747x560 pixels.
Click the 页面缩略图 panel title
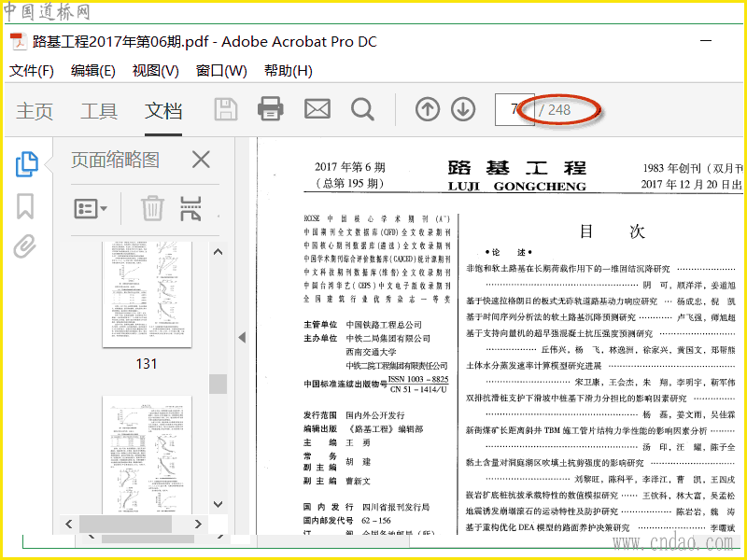115,160
